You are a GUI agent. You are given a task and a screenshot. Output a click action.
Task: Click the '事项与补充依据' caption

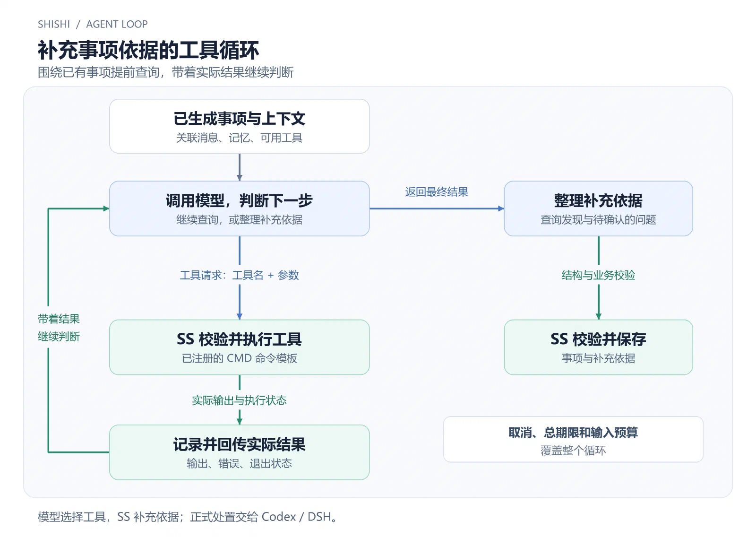(599, 358)
